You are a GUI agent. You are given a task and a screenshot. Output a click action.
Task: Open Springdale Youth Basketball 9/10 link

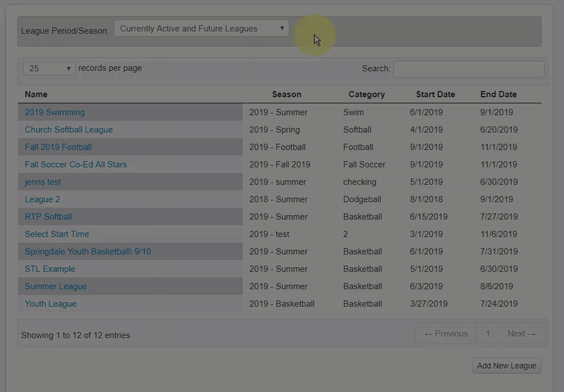88,252
